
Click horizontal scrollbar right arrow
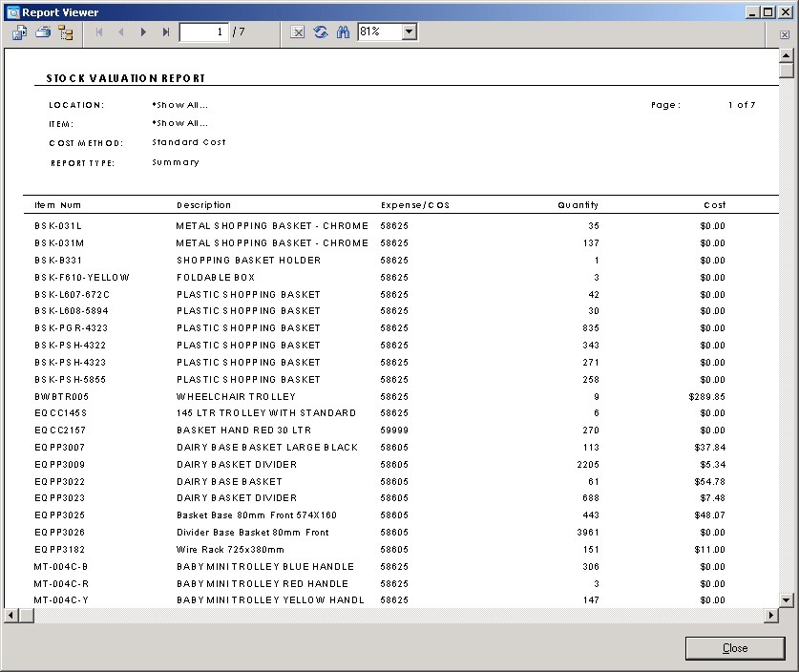(771, 616)
